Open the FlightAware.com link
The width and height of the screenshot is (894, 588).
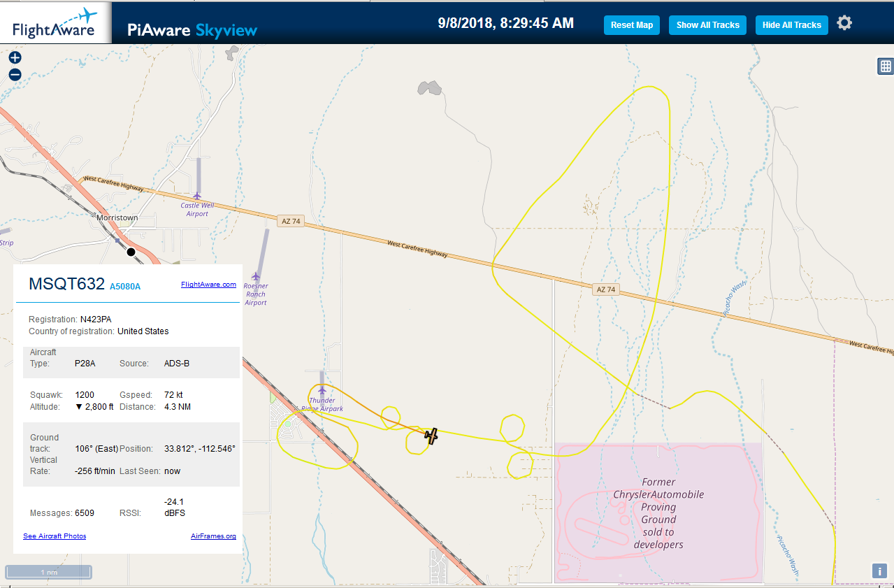(208, 285)
